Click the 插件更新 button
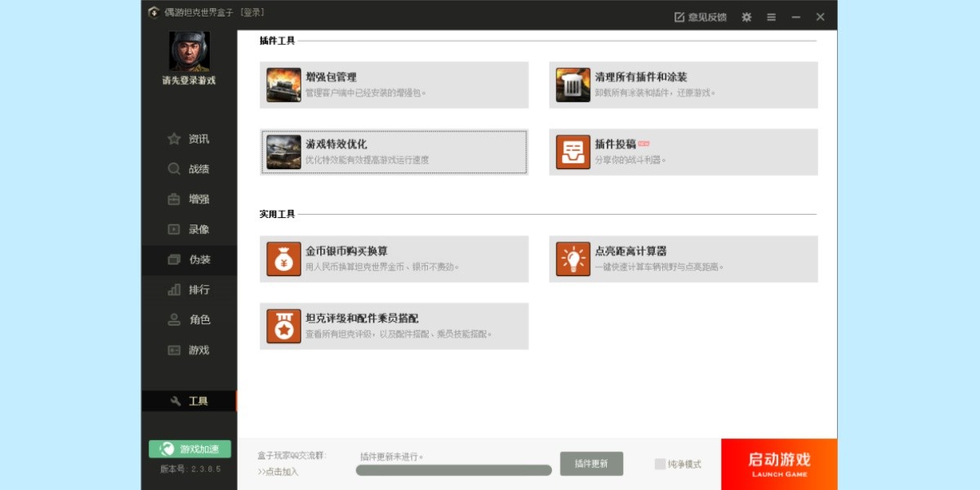 (x=591, y=464)
